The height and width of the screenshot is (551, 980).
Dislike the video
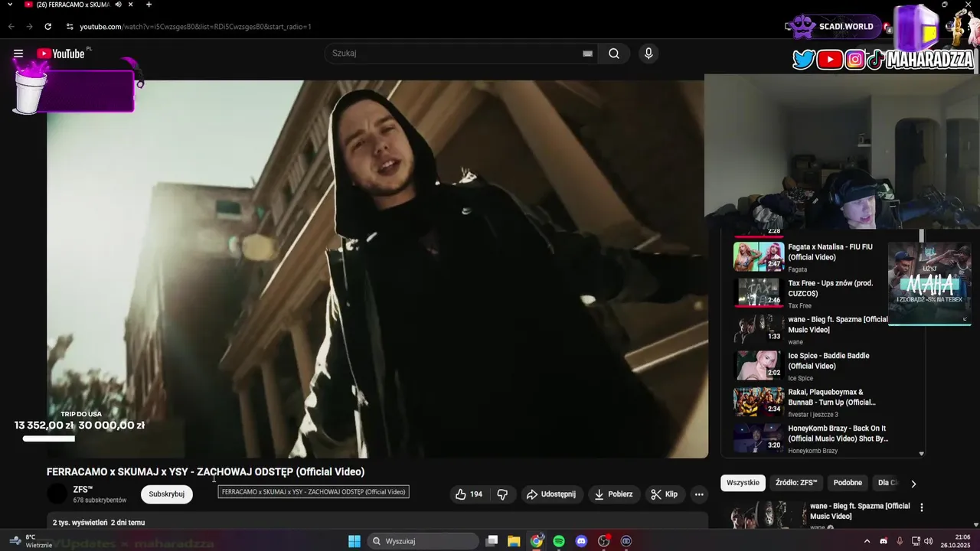[502, 494]
